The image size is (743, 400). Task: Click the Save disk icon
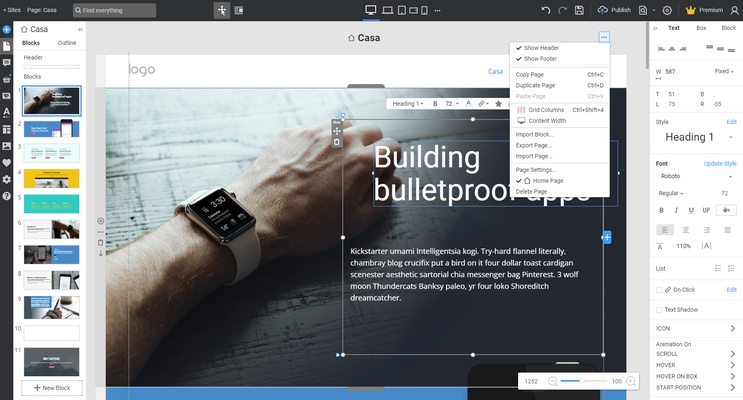tap(579, 10)
